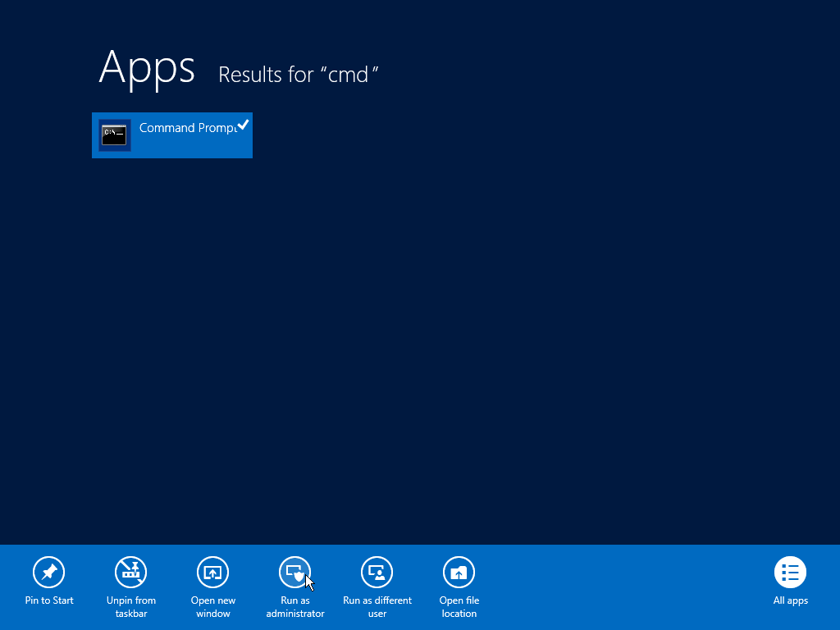Click the Results for "cmd" text

(x=298, y=75)
